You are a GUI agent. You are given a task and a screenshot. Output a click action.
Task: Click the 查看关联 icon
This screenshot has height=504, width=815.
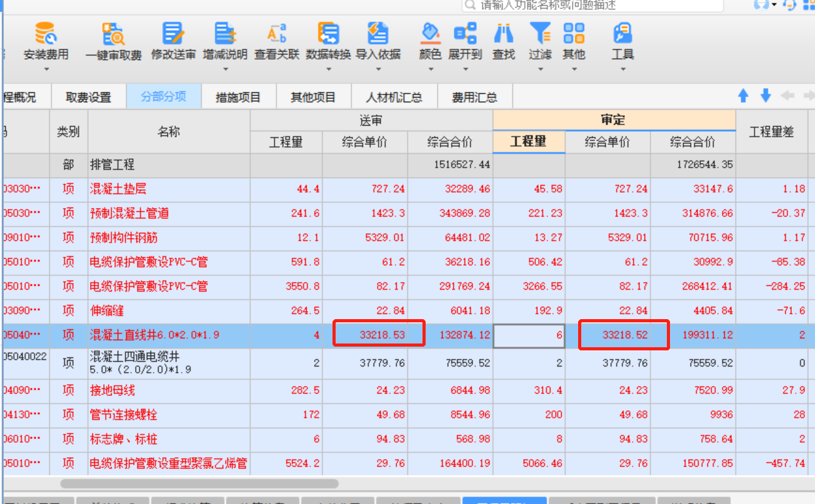click(x=276, y=32)
